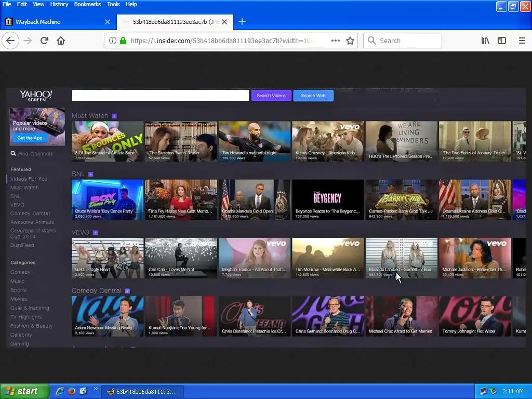The image size is (532, 399).
Task: Show site information icon in address bar
Action: tap(113, 41)
